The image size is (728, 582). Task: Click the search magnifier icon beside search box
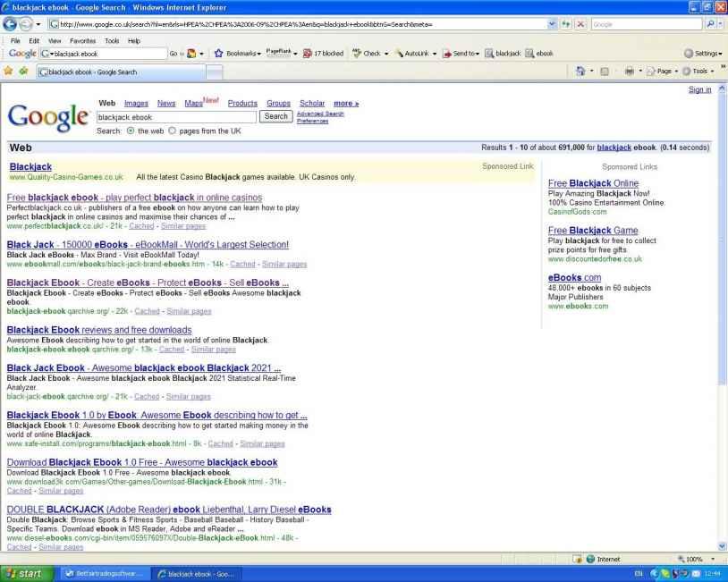710,23
